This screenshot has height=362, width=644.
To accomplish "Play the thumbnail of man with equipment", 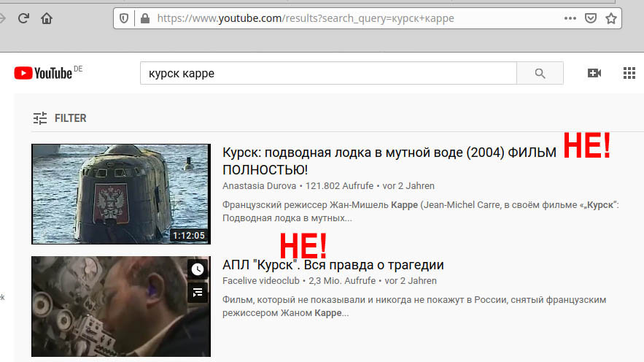I will (121, 307).
